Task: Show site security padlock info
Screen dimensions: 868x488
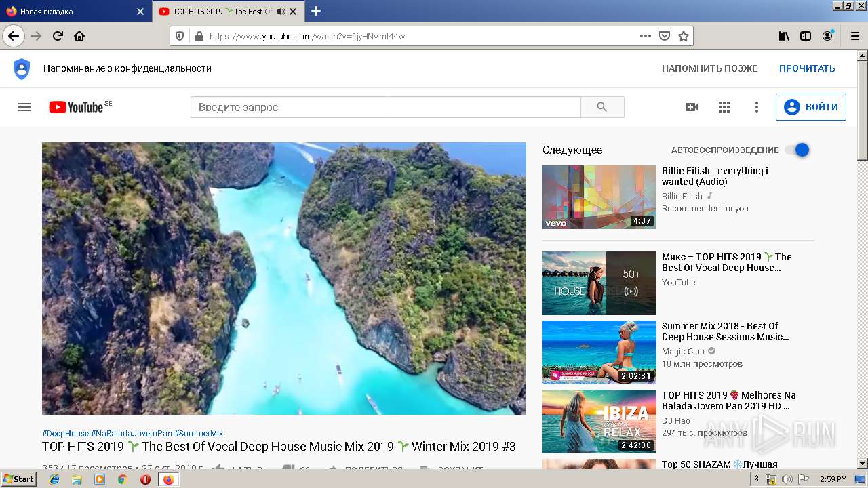Action: pyautogui.click(x=199, y=36)
